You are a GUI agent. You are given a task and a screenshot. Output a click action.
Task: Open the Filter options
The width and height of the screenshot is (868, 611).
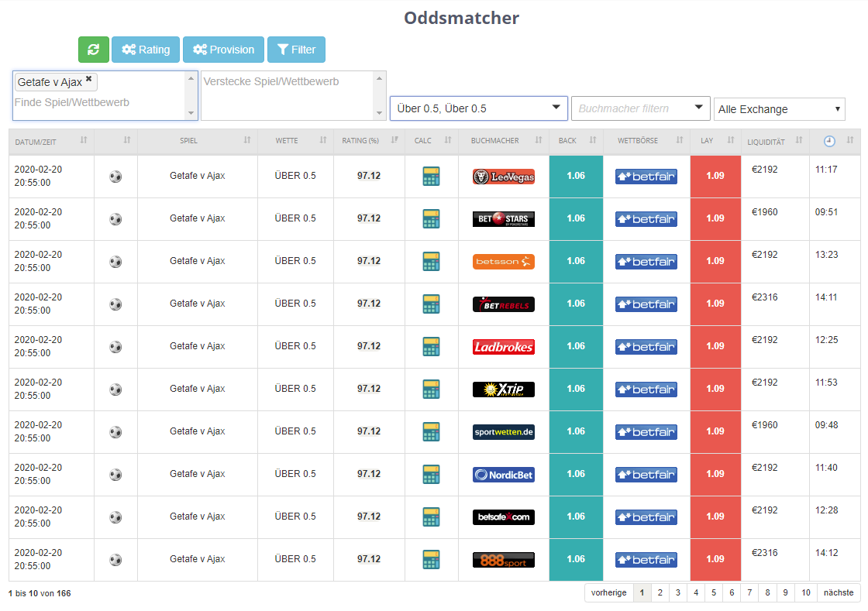click(296, 50)
